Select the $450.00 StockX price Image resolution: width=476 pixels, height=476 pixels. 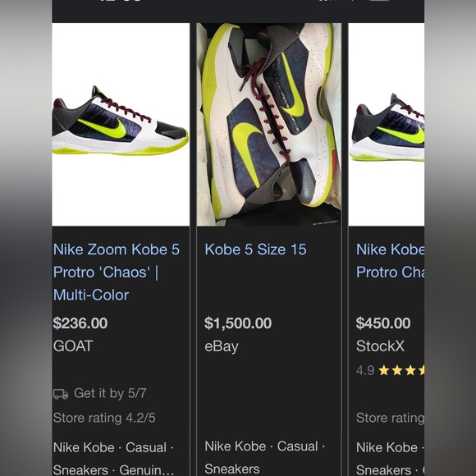(x=383, y=323)
